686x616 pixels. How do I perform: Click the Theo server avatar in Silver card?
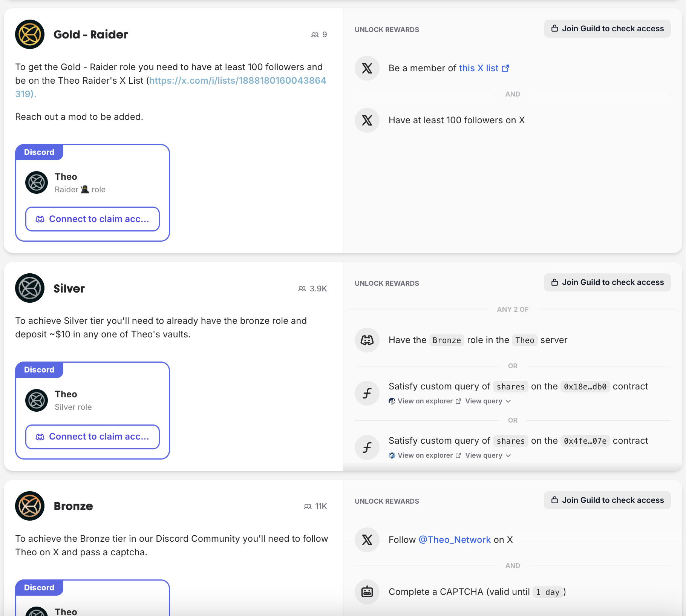click(37, 400)
